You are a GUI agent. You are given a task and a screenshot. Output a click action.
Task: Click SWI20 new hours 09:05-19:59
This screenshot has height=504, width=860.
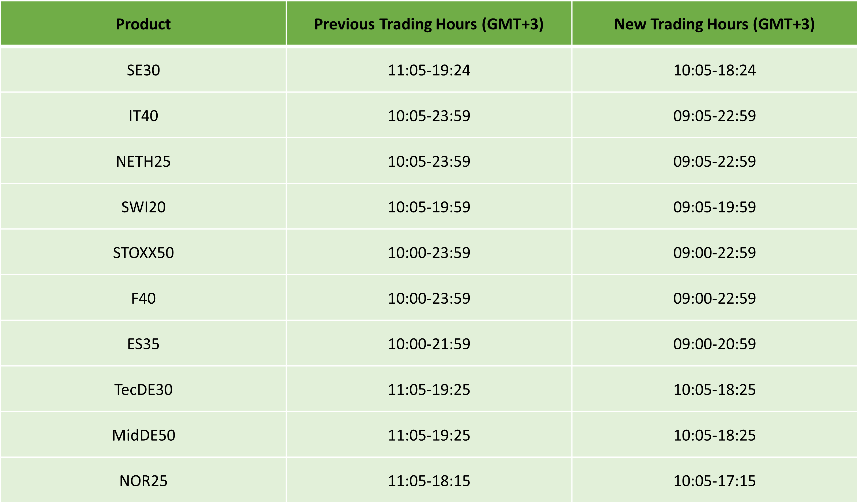pos(714,207)
